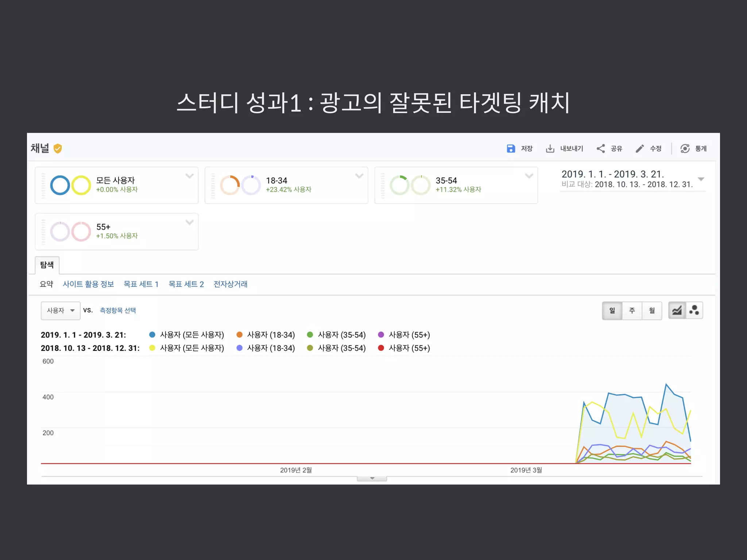Select the 주 (week) granularity toggle
This screenshot has height=560, width=747.
click(632, 311)
